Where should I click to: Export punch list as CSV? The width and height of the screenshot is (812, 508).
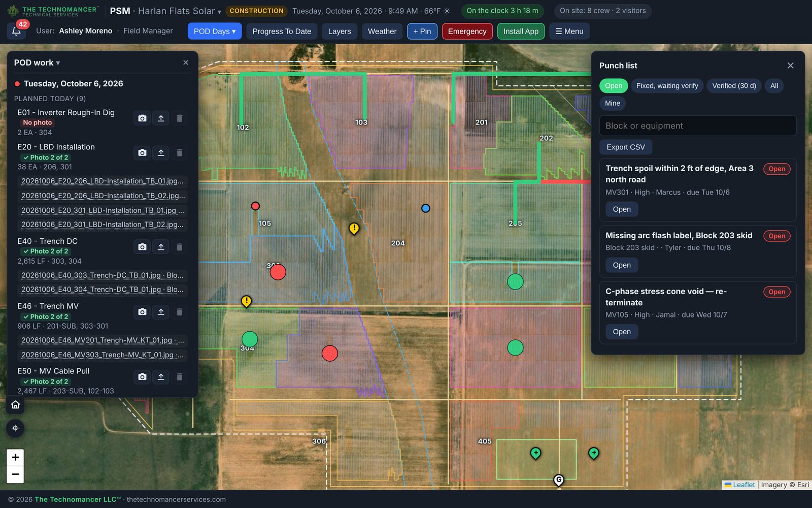click(x=626, y=147)
